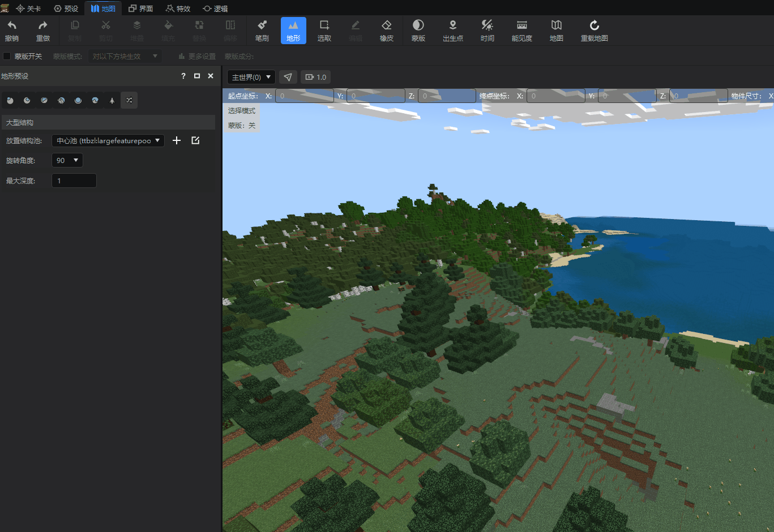The image size is (774, 532).
Task: Click the edit/open icon next to 放置结构池
Action: (x=195, y=140)
